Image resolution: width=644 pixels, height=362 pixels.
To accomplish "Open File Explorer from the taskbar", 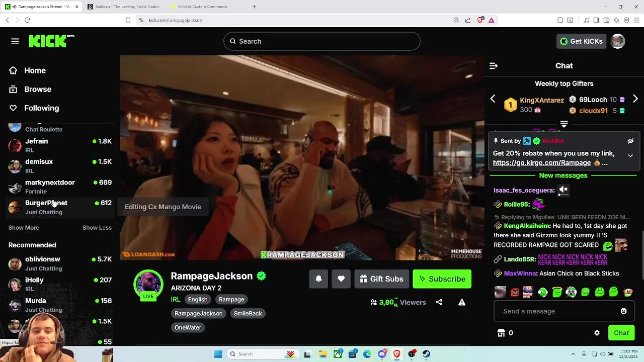I will click(323, 354).
